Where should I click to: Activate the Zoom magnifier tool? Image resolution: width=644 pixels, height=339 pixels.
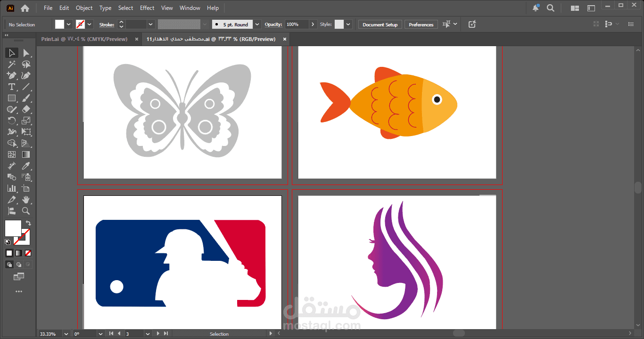click(26, 211)
